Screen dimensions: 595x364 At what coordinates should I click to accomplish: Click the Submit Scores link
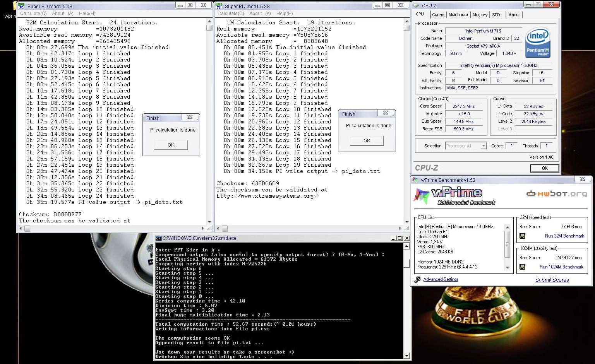tap(552, 280)
